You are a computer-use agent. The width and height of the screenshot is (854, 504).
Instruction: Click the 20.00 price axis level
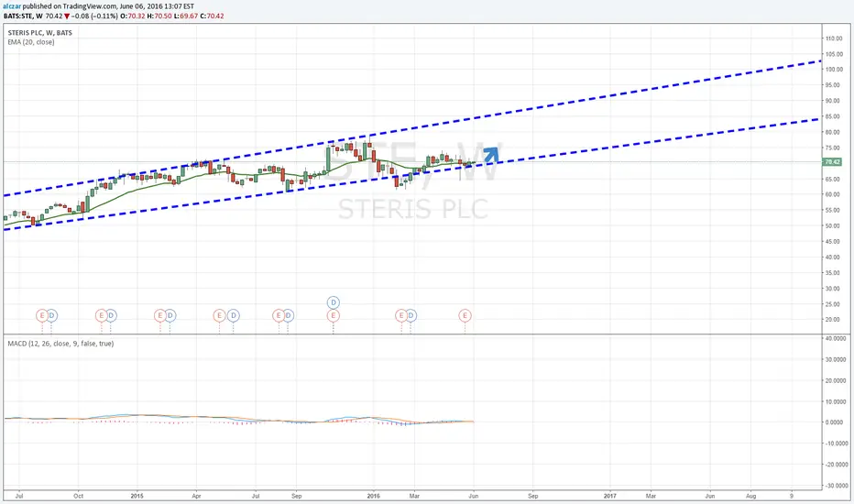[834, 319]
